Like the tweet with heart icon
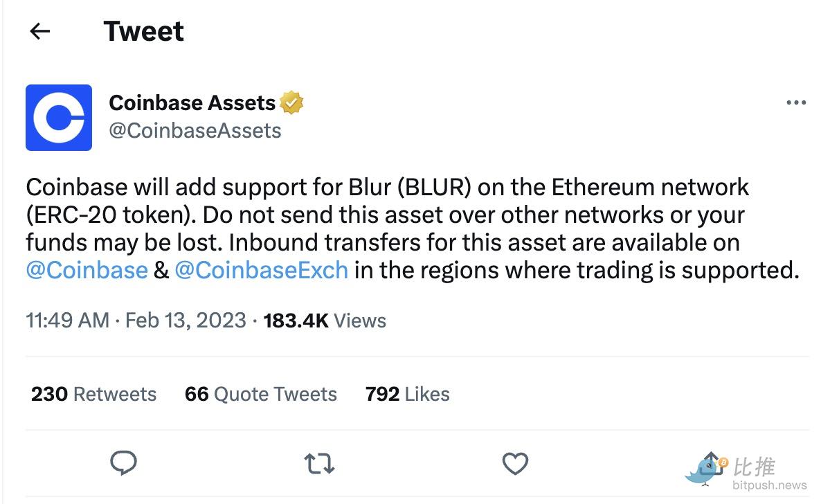This screenshot has height=504, width=821. coord(515,464)
